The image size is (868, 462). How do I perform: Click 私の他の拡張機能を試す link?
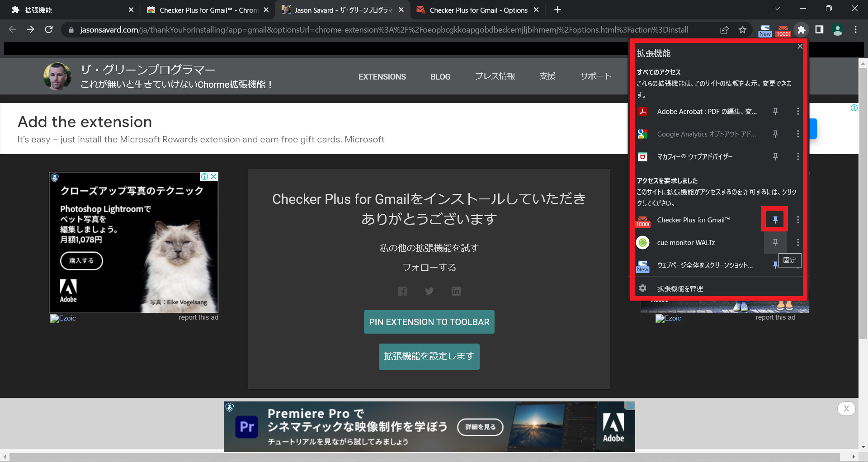click(429, 248)
